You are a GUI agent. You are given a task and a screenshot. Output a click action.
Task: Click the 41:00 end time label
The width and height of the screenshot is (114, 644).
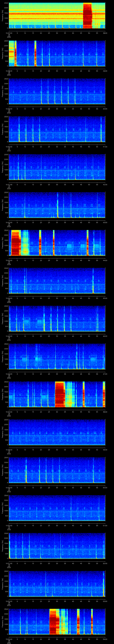pos(105,147)
